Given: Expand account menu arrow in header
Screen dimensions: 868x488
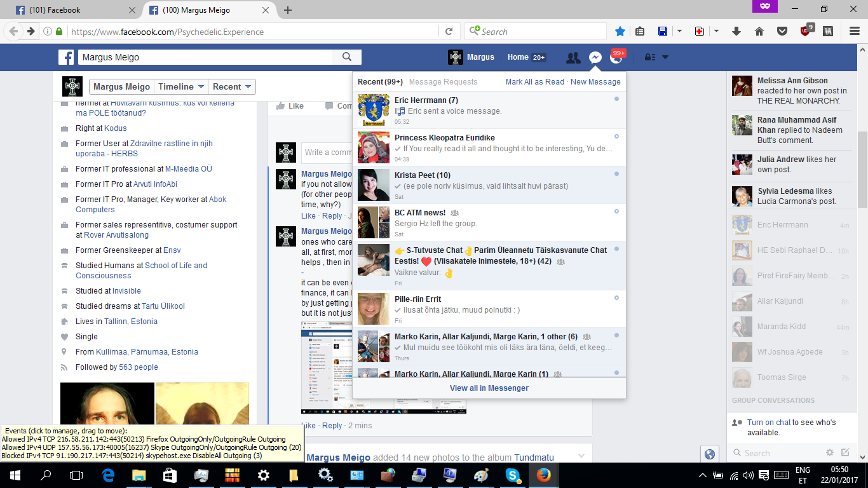Looking at the screenshot, I should point(665,57).
